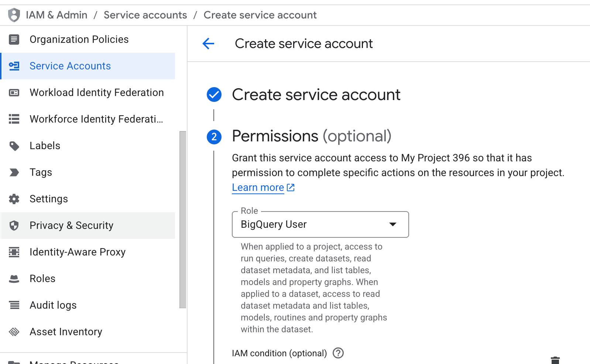Open Asset Inventory in the sidebar
Image resolution: width=590 pixels, height=364 pixels.
click(88, 332)
